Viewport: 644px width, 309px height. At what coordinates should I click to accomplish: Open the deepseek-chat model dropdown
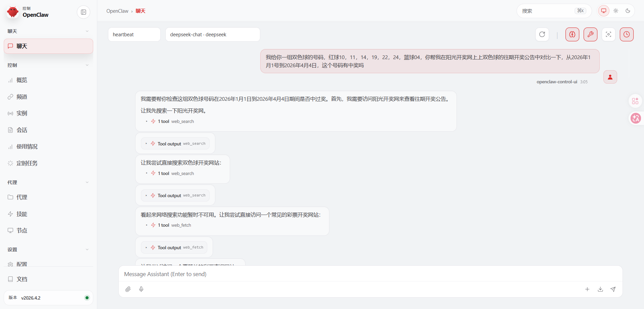(212, 35)
